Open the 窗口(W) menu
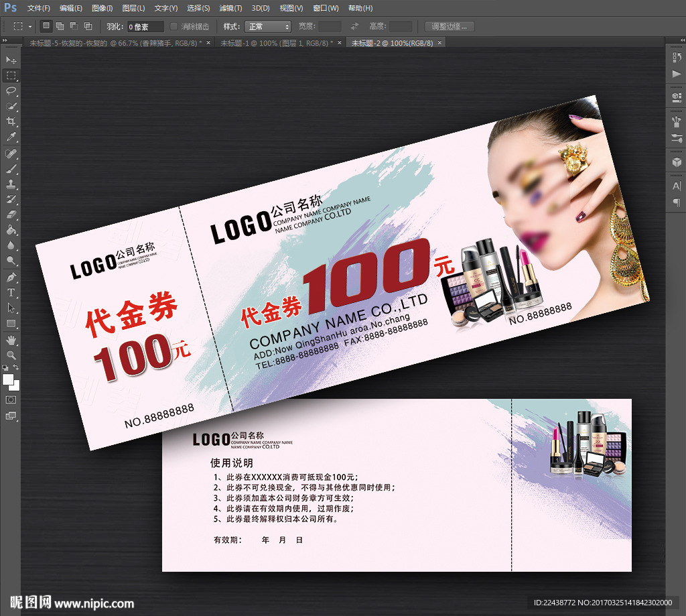Viewport: 686px width, 616px height. [326, 8]
